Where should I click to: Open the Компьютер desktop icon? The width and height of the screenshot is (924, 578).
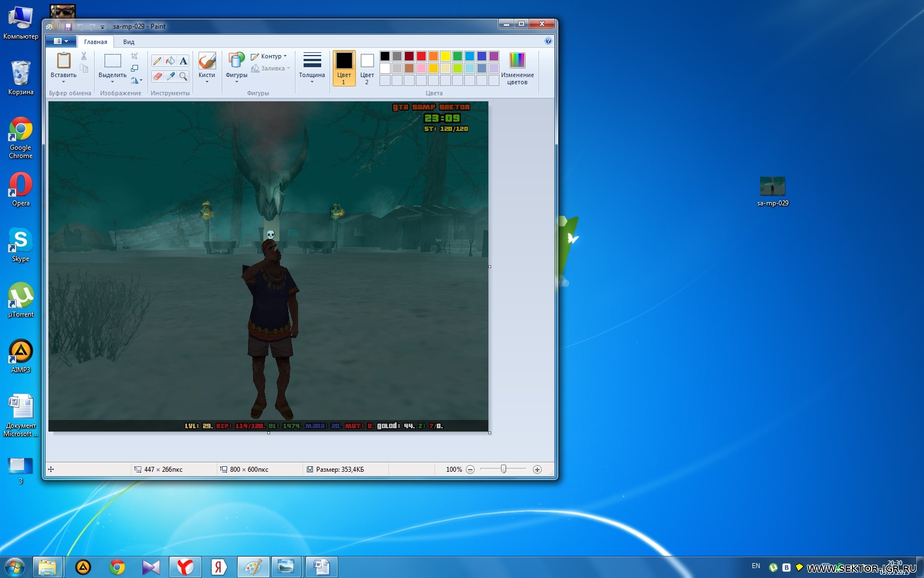(20, 23)
